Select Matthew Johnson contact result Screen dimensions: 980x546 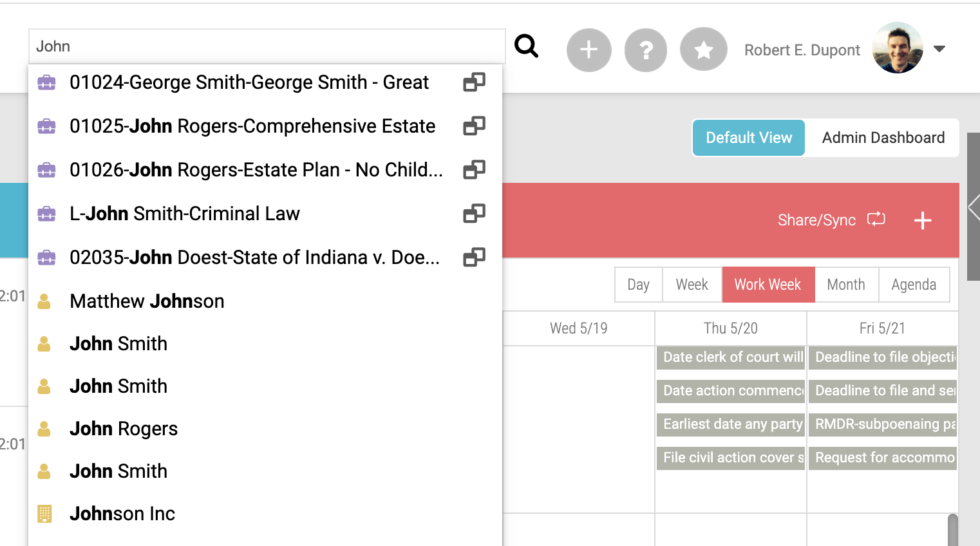click(147, 301)
